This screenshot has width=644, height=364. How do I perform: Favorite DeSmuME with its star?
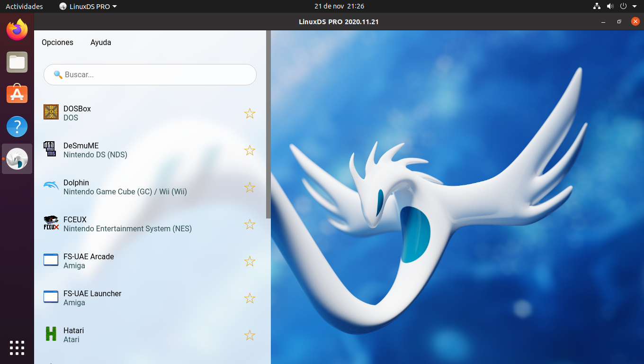(x=250, y=150)
